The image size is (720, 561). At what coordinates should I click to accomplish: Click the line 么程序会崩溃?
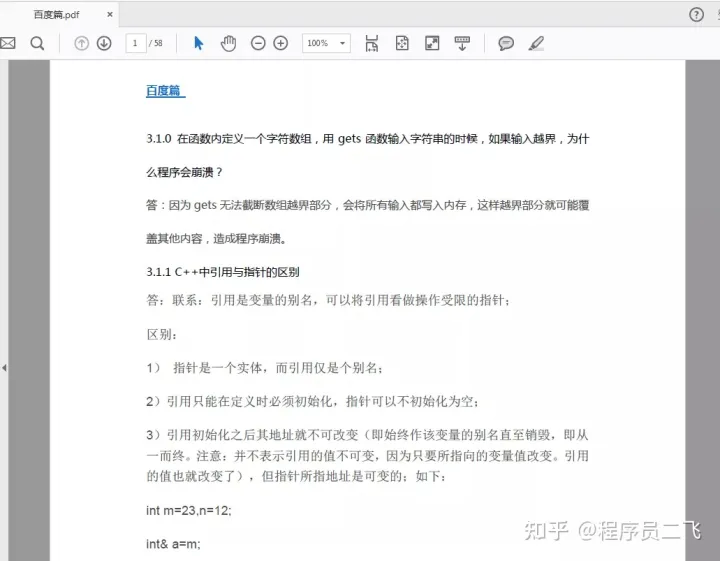point(185,172)
